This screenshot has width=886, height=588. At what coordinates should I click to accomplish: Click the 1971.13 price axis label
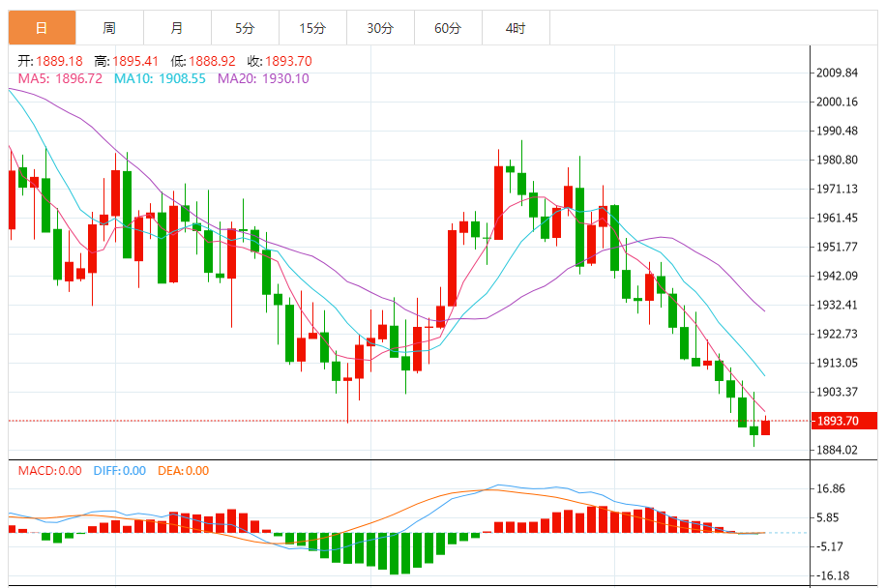[x=837, y=189]
